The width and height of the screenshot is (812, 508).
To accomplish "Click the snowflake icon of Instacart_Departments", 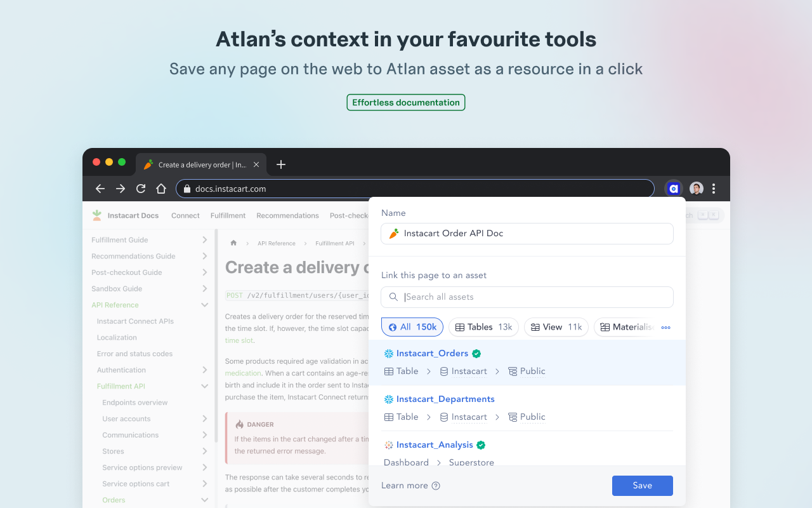I will 389,399.
